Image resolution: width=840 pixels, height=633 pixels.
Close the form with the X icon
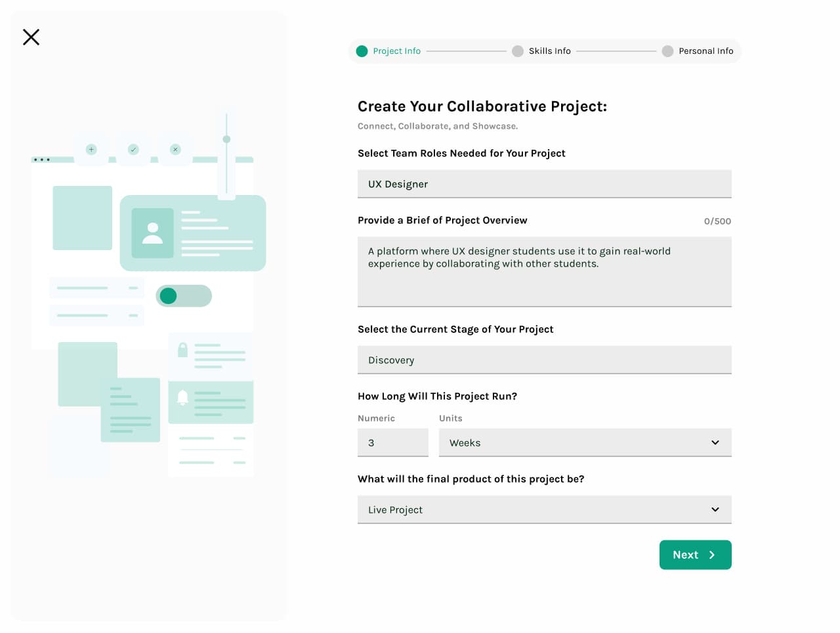click(31, 37)
